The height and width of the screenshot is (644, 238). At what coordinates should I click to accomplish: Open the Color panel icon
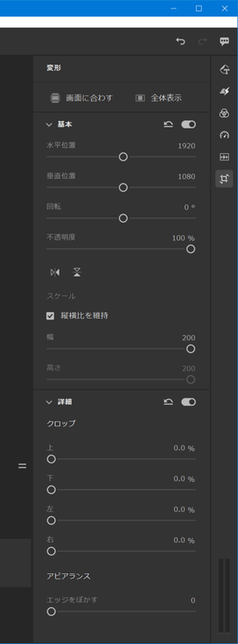[x=224, y=113]
